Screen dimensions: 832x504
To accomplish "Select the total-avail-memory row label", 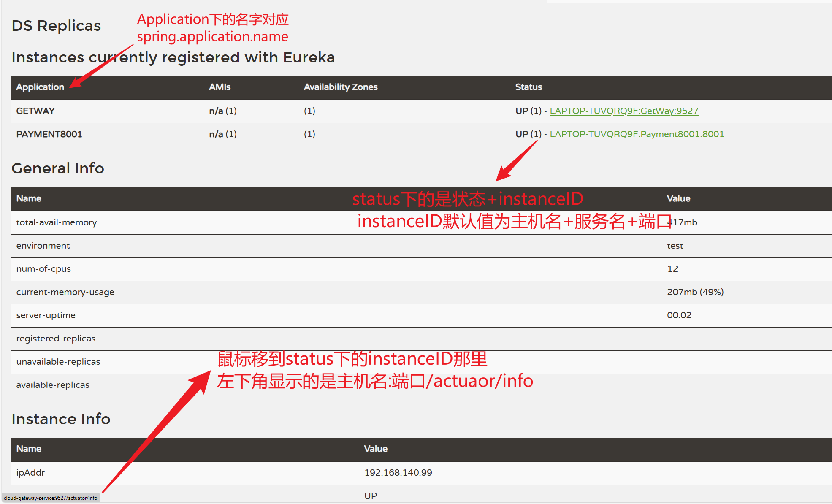I will tap(57, 222).
